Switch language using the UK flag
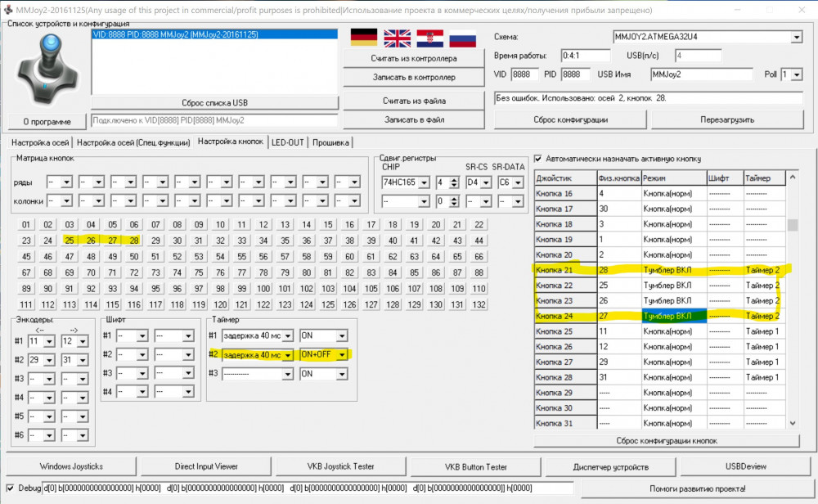818x504 pixels. (x=398, y=38)
